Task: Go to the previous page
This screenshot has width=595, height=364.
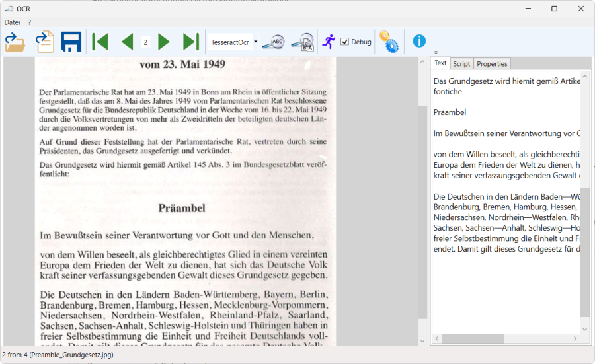Action: [x=127, y=42]
